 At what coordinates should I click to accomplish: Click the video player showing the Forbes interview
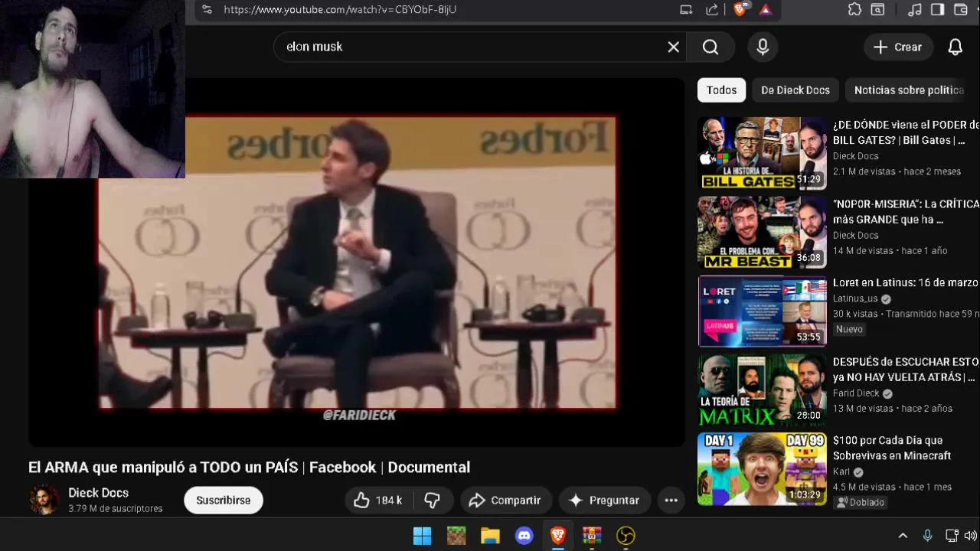[357, 262]
